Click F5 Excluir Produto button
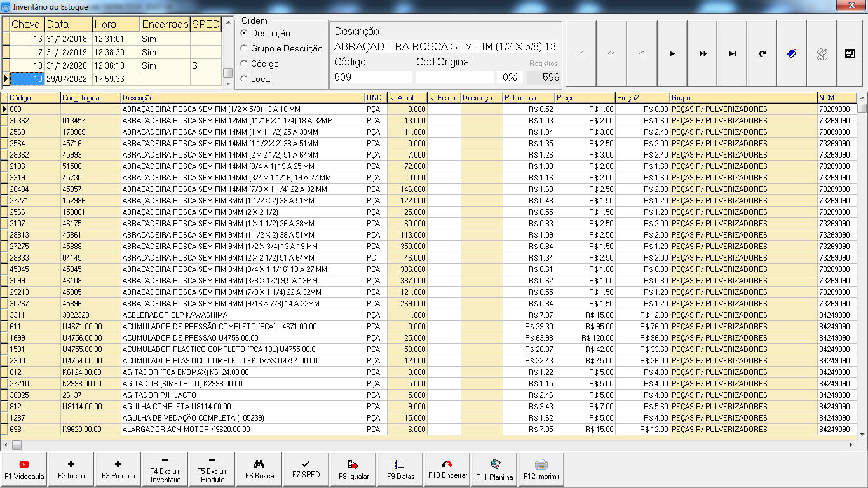Viewport: 868px width, 488px height. coord(212,470)
